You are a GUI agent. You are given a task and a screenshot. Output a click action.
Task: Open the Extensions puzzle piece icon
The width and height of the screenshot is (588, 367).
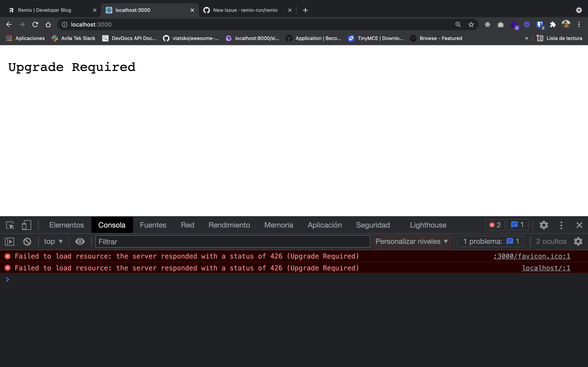tap(553, 24)
